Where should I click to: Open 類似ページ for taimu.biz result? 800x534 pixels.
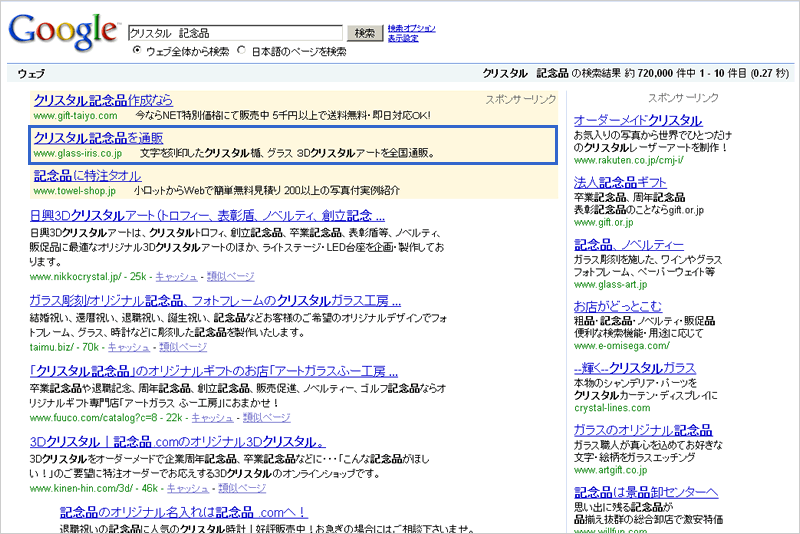pos(186,347)
